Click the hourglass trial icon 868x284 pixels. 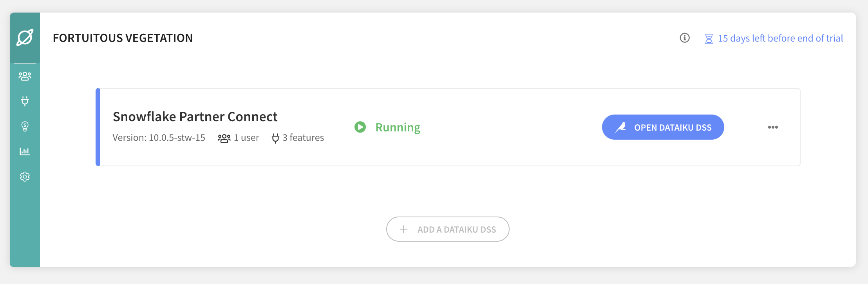tap(709, 39)
